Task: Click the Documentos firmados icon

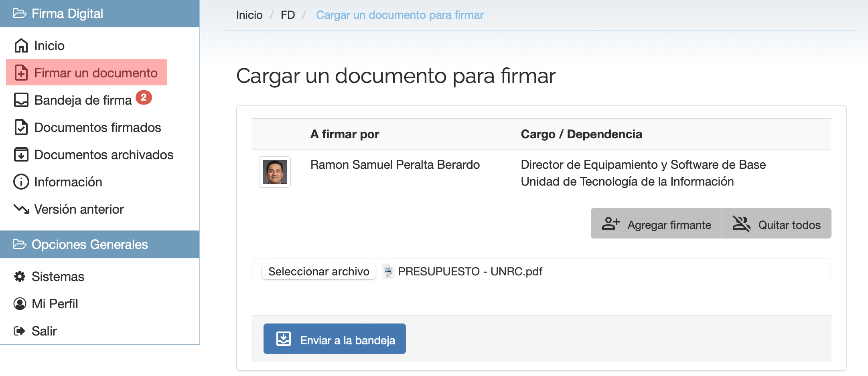Action: (x=21, y=127)
